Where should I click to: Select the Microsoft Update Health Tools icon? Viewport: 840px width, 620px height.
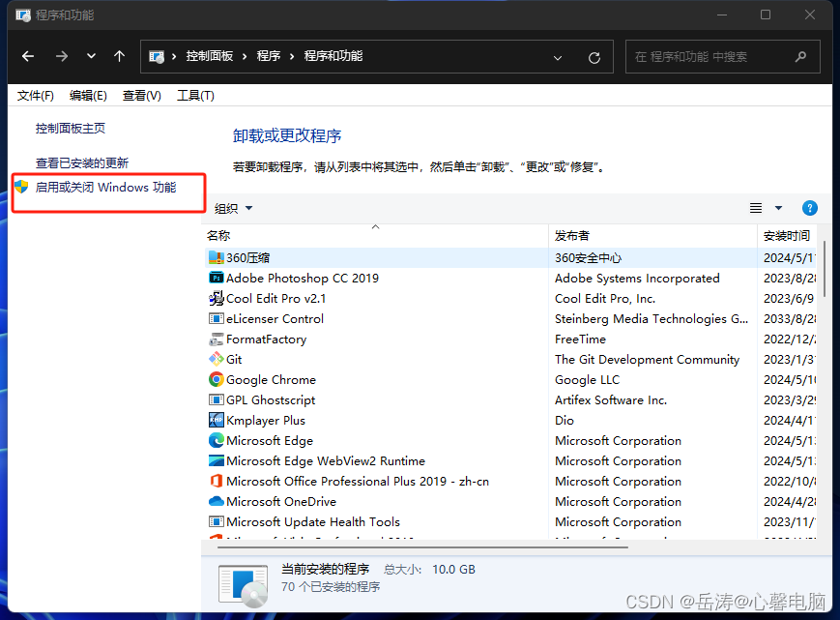pyautogui.click(x=216, y=522)
